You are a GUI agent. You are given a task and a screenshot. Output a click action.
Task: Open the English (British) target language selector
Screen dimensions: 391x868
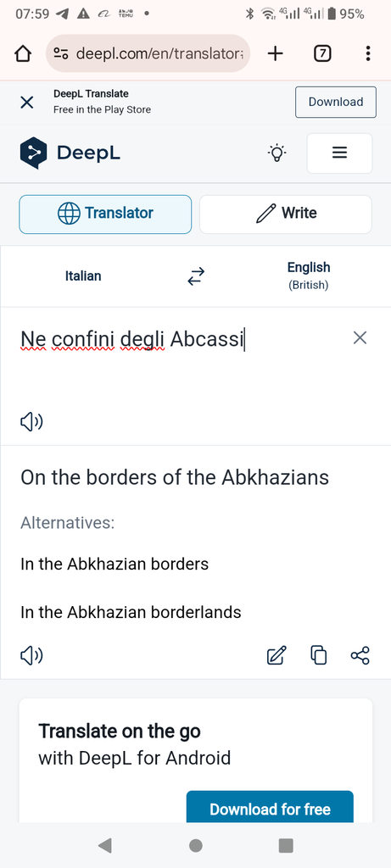[x=309, y=276]
